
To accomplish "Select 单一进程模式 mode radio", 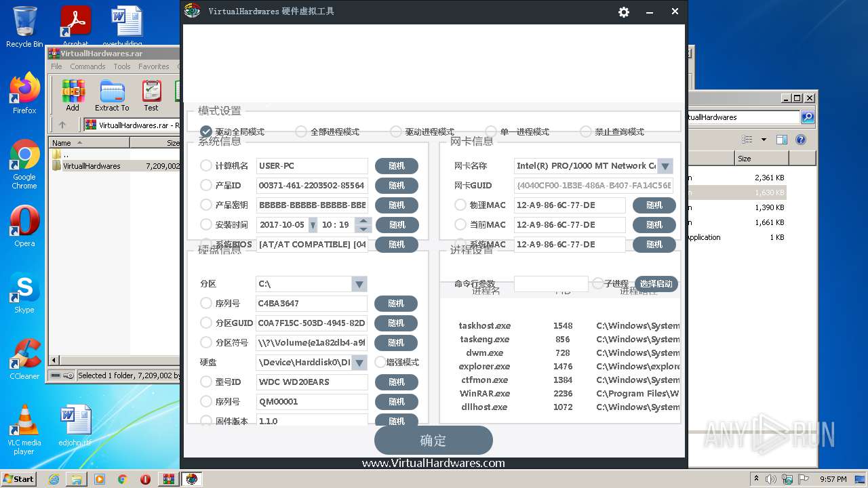I will (x=491, y=131).
